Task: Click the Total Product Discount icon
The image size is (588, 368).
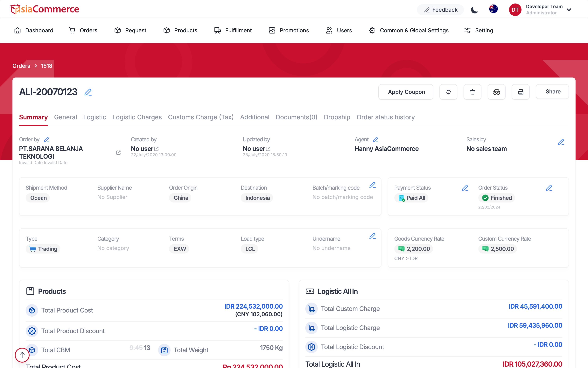Action: point(32,331)
